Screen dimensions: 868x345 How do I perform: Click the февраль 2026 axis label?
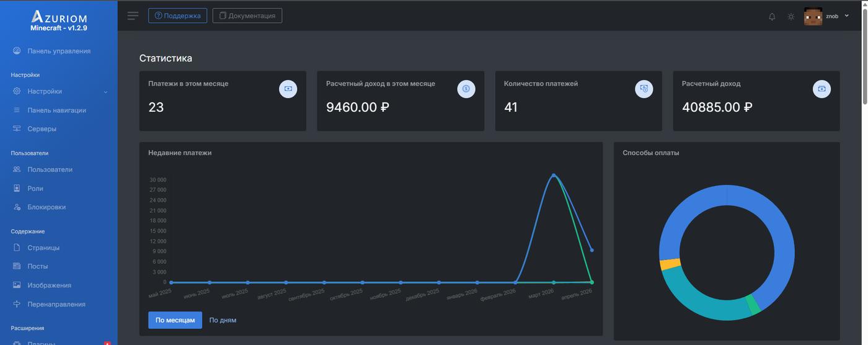[x=498, y=295]
